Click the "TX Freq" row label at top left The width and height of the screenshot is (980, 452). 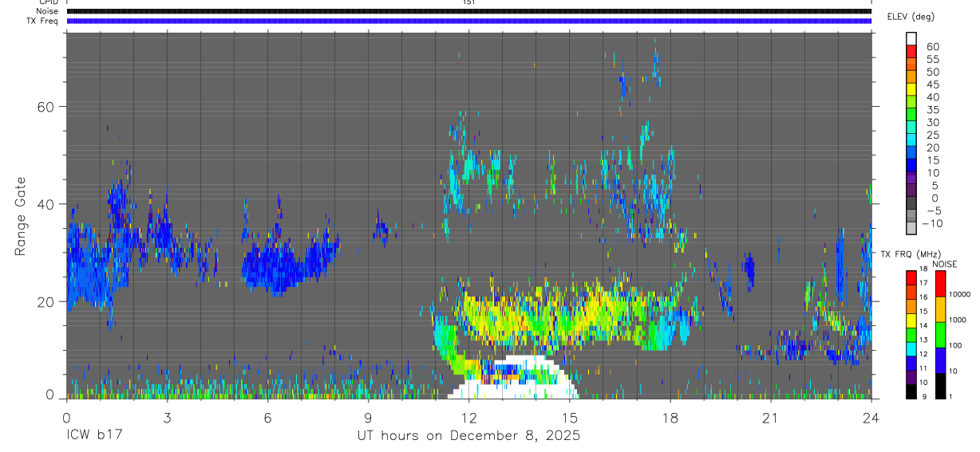click(43, 21)
